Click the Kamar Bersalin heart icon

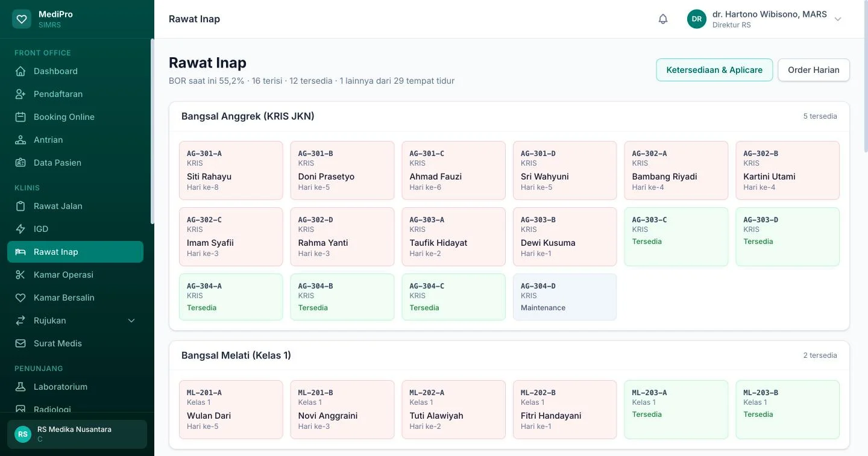(20, 298)
